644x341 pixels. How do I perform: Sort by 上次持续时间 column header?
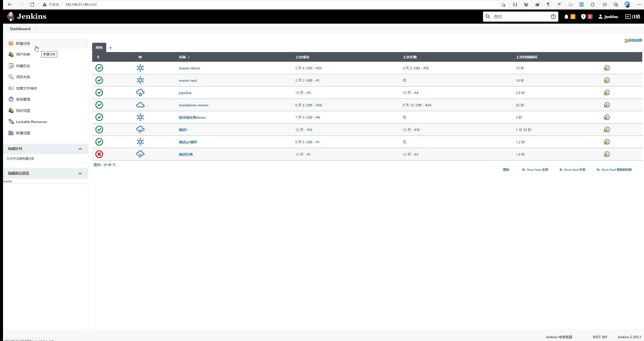526,57
